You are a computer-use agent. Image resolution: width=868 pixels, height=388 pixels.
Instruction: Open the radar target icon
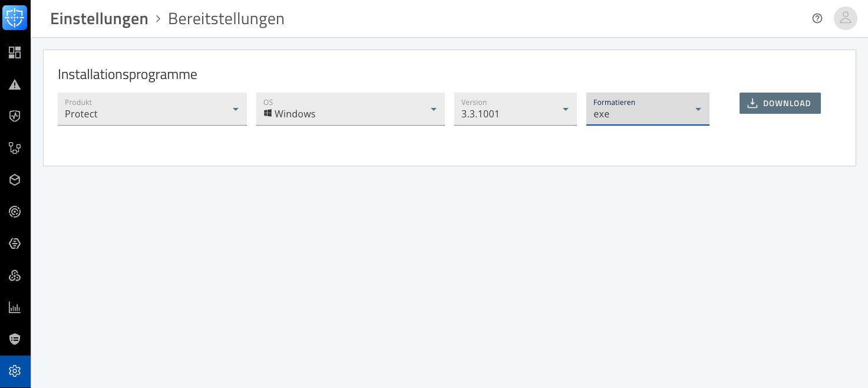coord(15,212)
